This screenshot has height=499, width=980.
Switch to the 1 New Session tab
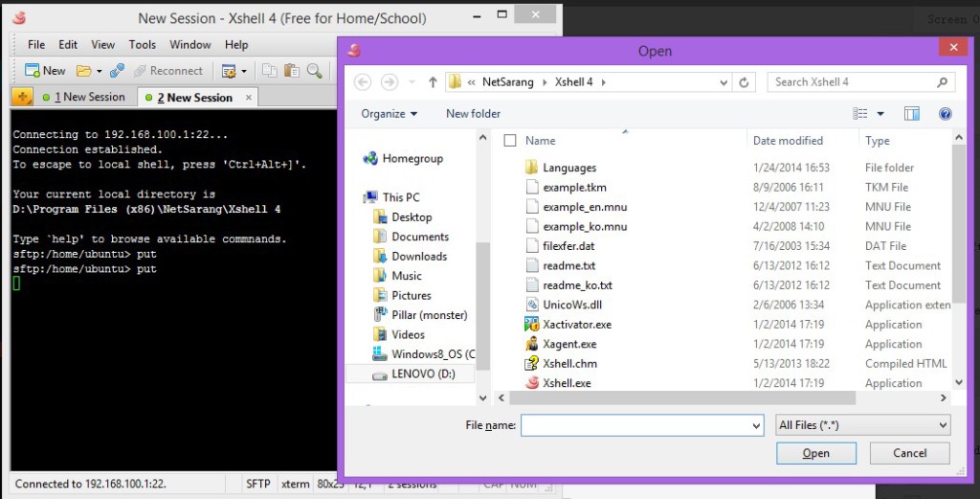(84, 97)
